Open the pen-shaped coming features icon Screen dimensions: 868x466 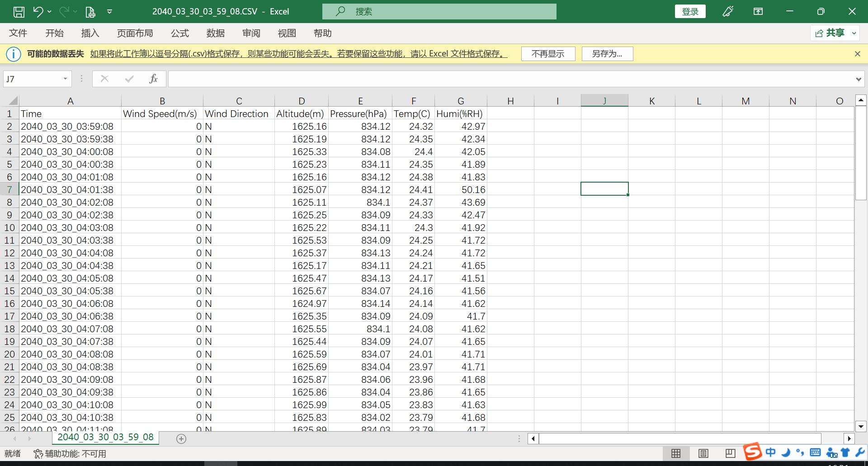point(728,12)
